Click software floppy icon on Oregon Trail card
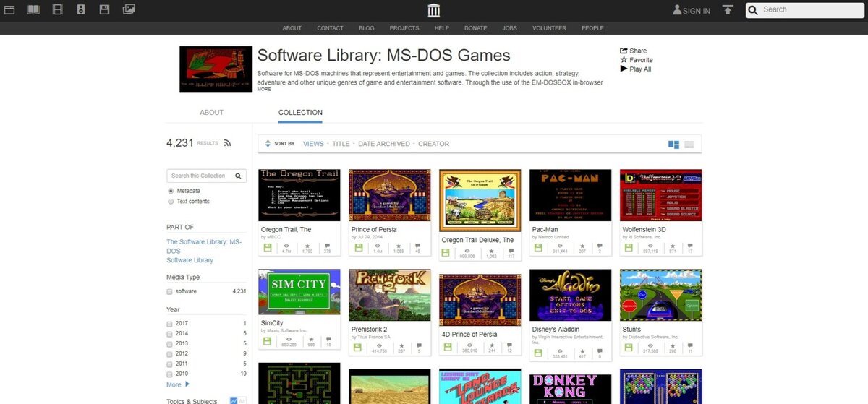This screenshot has width=868, height=404. [x=268, y=247]
